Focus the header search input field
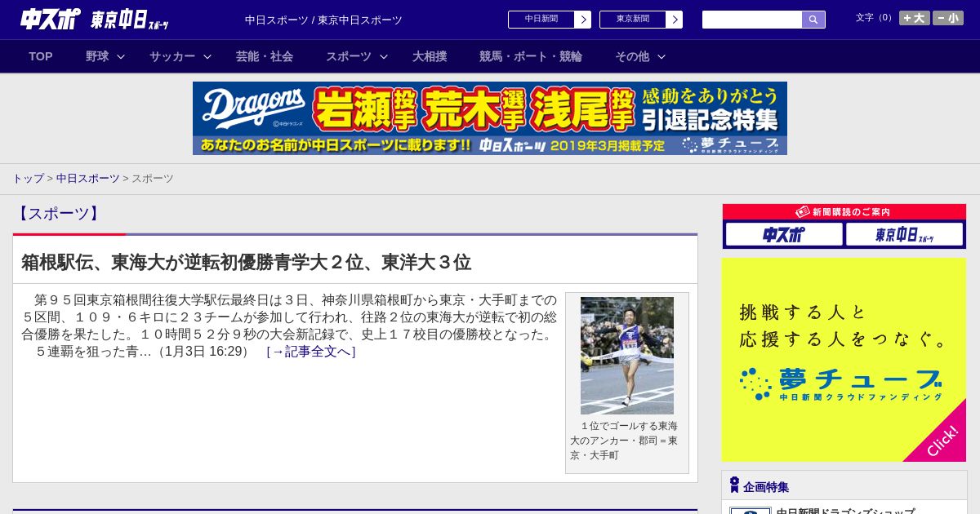 [752, 20]
